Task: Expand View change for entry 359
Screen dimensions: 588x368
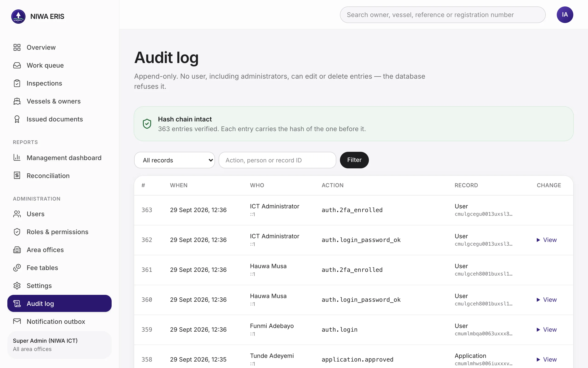Action: pyautogui.click(x=547, y=330)
